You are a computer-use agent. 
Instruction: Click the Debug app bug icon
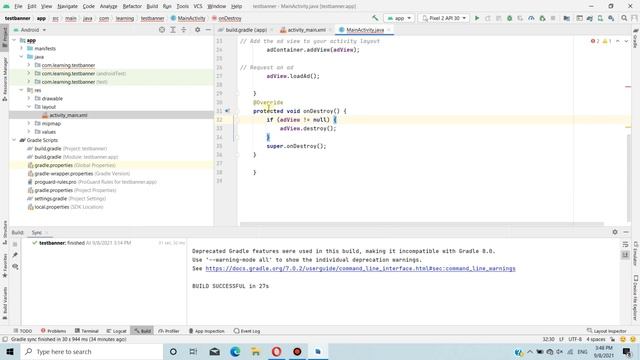(x=509, y=18)
